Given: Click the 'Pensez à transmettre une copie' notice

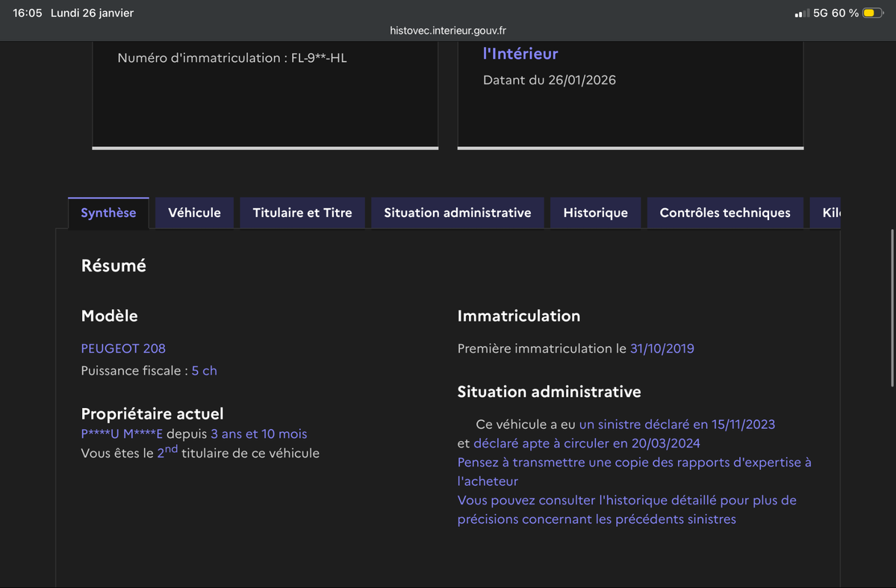Looking at the screenshot, I should 634,463.
